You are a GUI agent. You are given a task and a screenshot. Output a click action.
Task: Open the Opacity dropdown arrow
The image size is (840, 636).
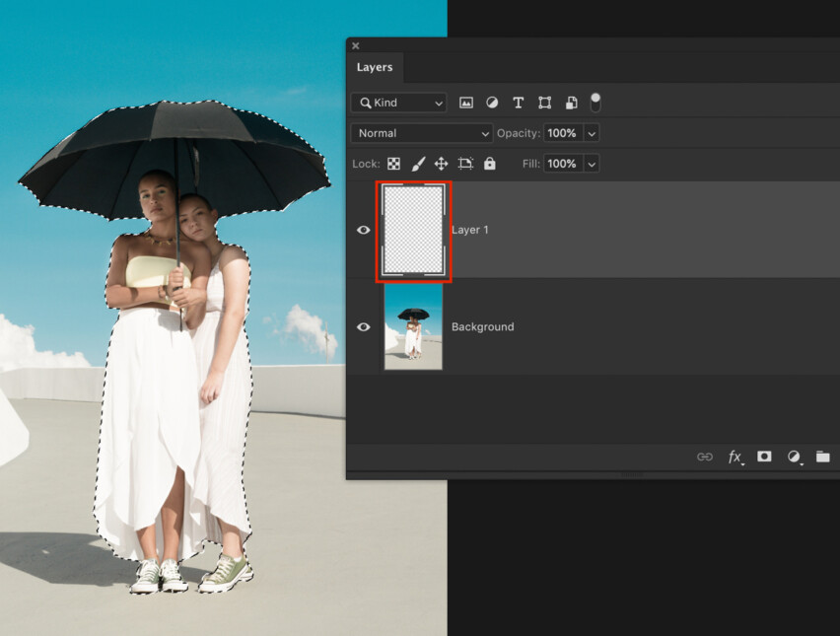591,133
